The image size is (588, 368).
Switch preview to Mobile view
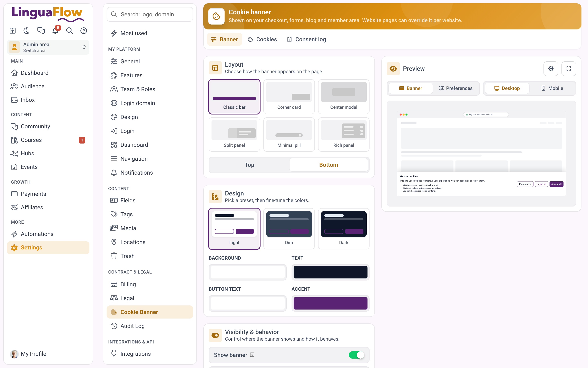click(552, 88)
